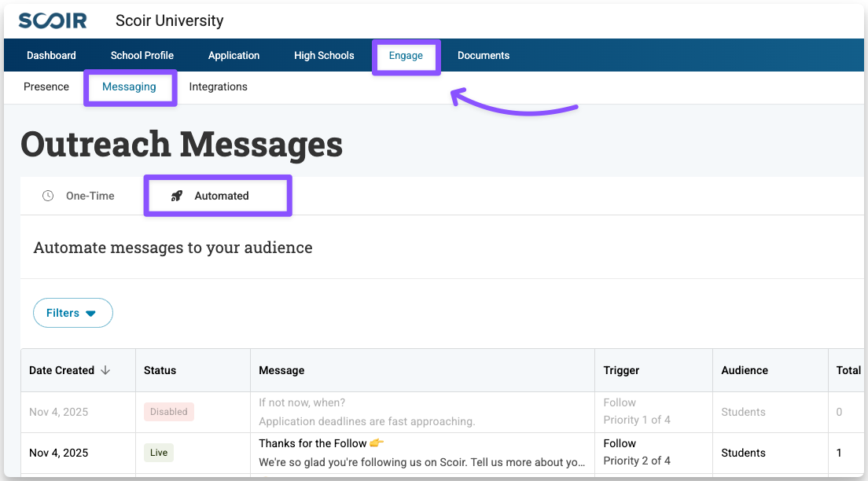868x481 pixels.
Task: Expand the Filters dropdown
Action: pyautogui.click(x=72, y=313)
